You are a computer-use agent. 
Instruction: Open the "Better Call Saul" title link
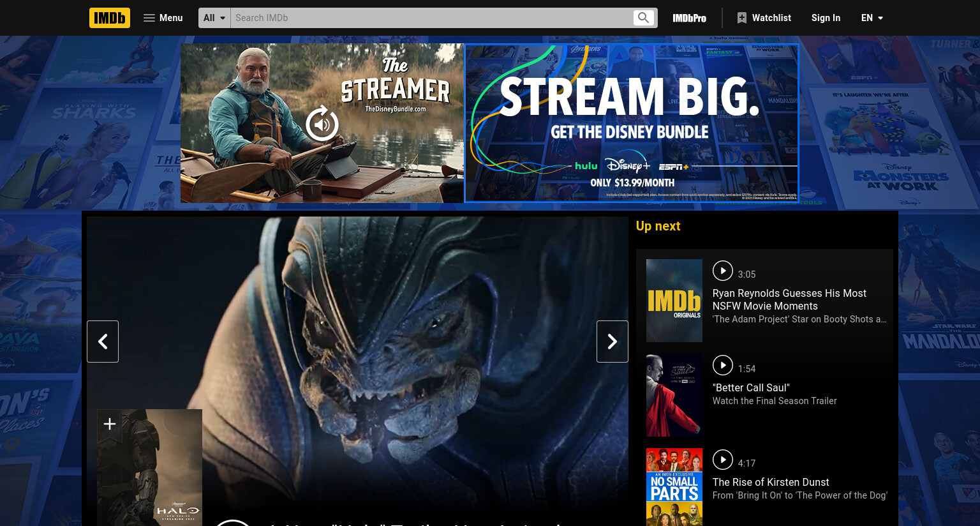pyautogui.click(x=751, y=387)
